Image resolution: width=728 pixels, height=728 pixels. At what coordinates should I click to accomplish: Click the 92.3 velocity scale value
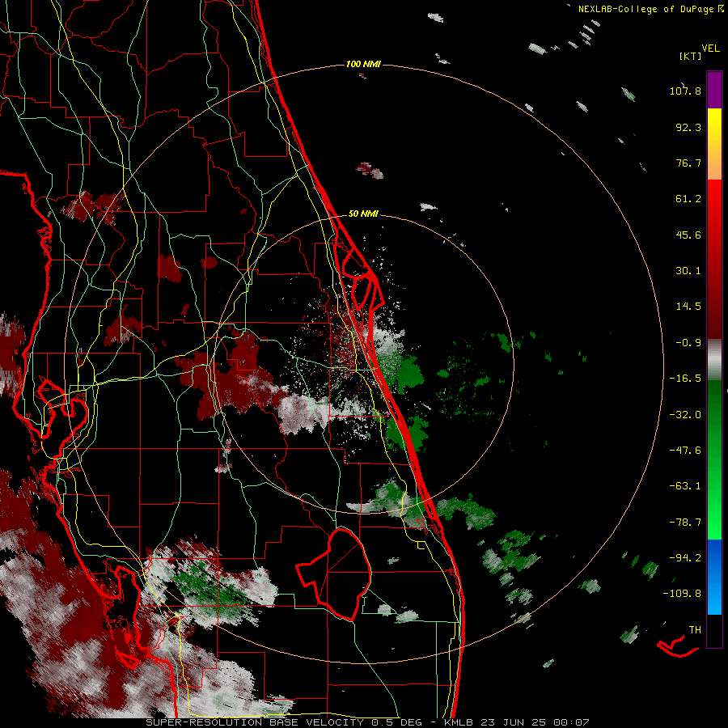[x=688, y=127]
